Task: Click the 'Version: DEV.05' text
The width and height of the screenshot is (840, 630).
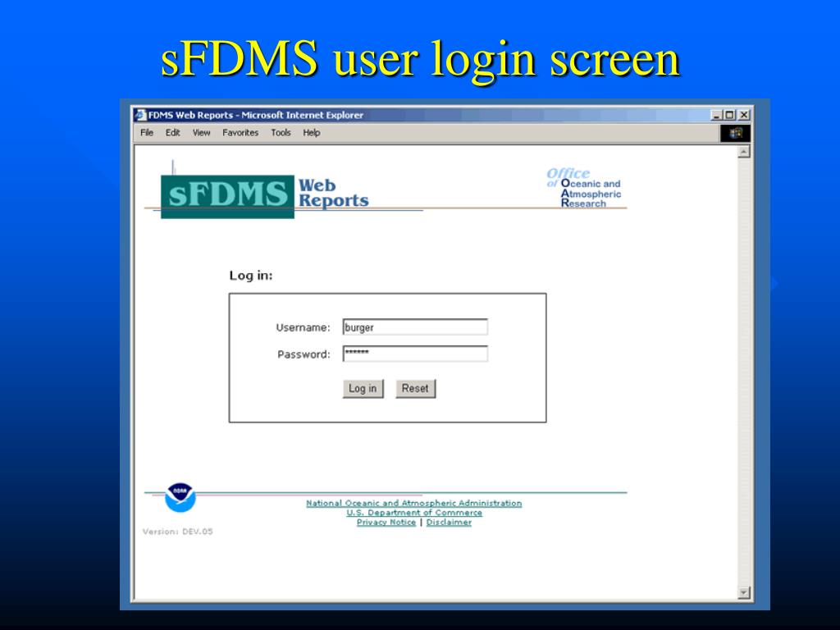Action: 178,532
